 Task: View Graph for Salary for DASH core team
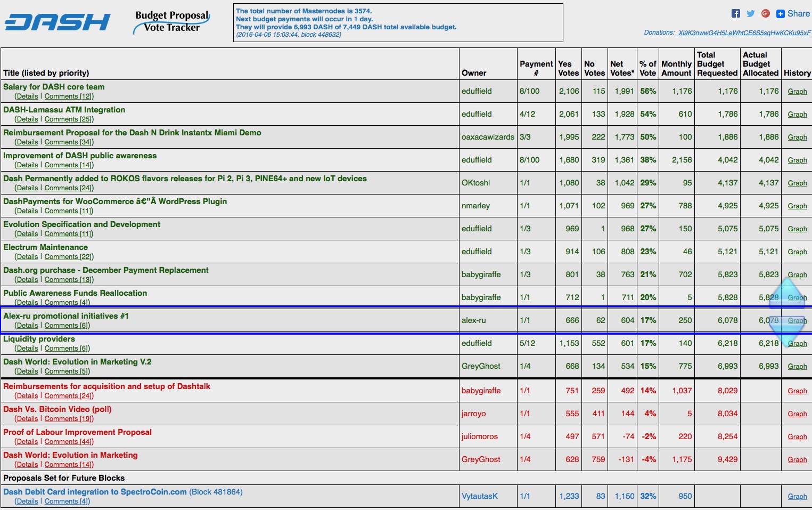797,92
